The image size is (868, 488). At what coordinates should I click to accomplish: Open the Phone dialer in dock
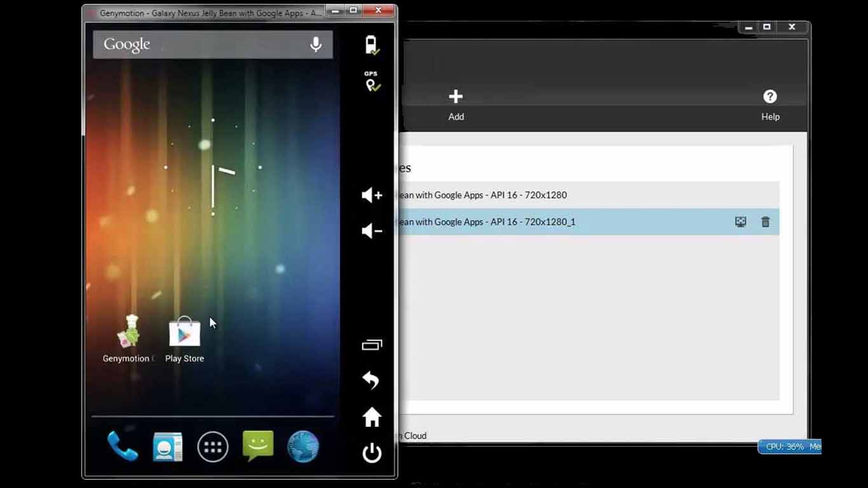point(122,446)
